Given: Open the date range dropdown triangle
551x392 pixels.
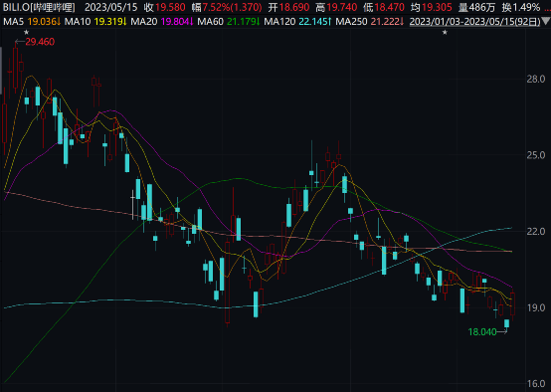Looking at the screenshot, I should [546, 22].
